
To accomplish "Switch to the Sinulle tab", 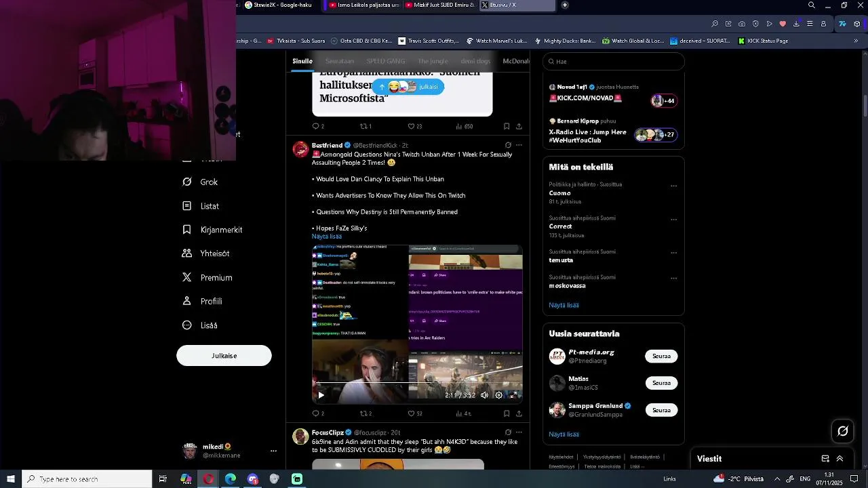I will (302, 61).
